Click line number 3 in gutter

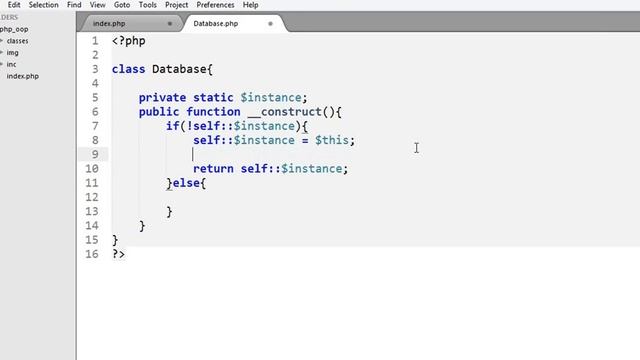tap(95, 69)
